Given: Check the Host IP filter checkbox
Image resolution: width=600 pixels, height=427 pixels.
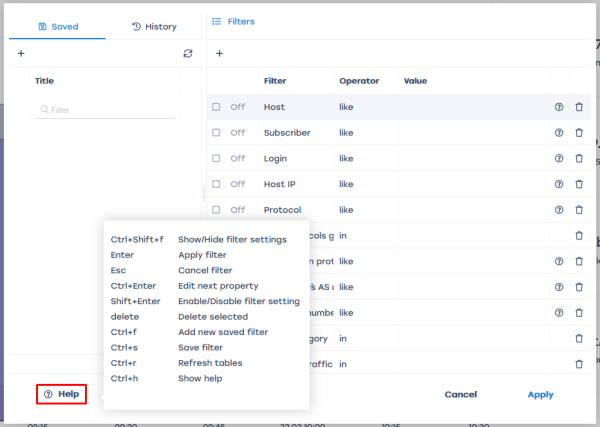Looking at the screenshot, I should point(216,184).
